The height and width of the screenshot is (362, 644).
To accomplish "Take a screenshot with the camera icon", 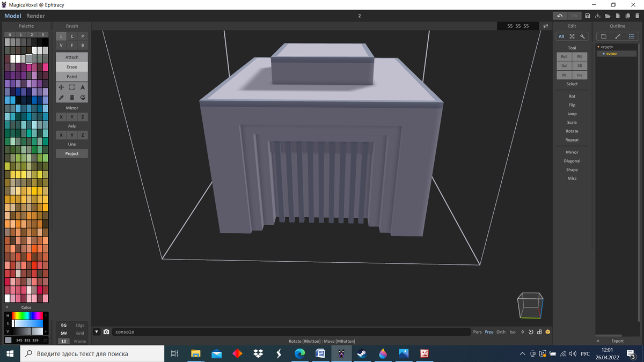I will pos(106,332).
